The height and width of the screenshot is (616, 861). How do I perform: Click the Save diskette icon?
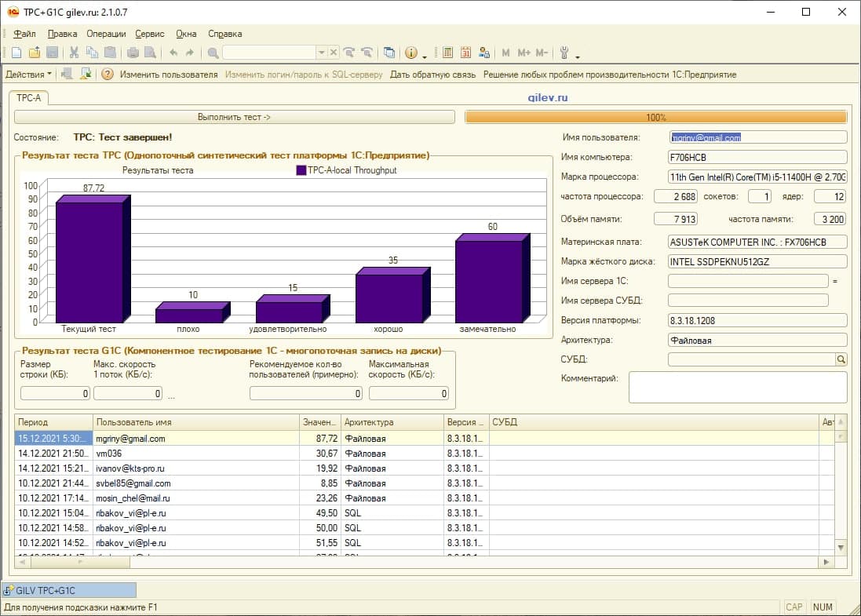tap(52, 53)
